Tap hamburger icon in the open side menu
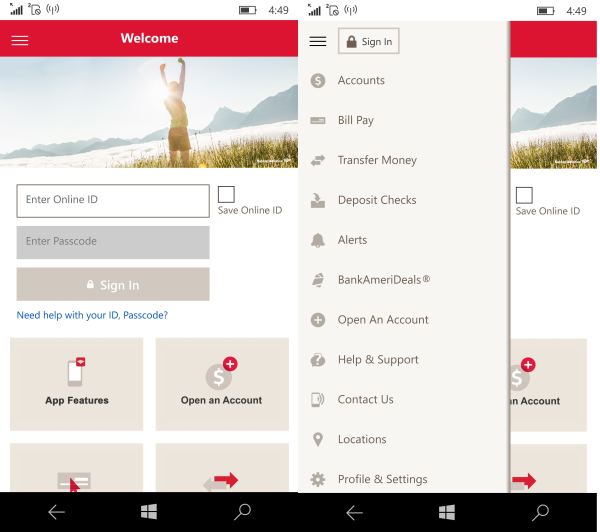Viewport: 600px width, 532px height. [x=318, y=41]
